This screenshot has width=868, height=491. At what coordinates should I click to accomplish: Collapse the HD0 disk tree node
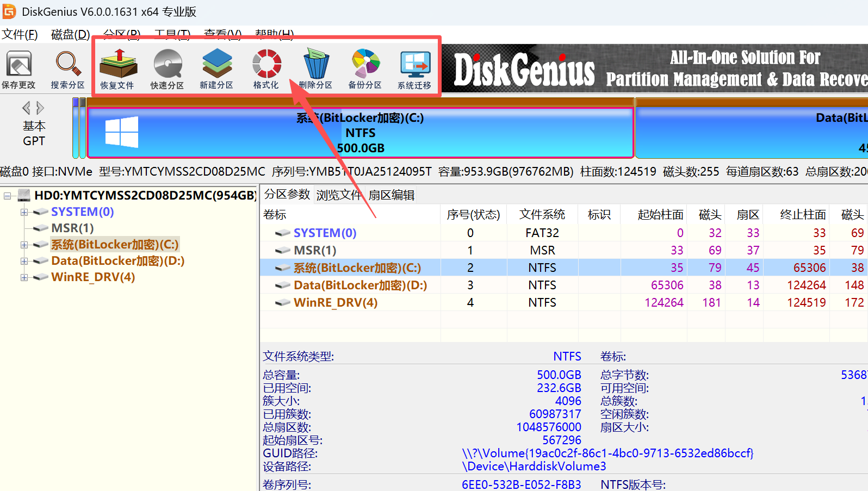(x=7, y=195)
